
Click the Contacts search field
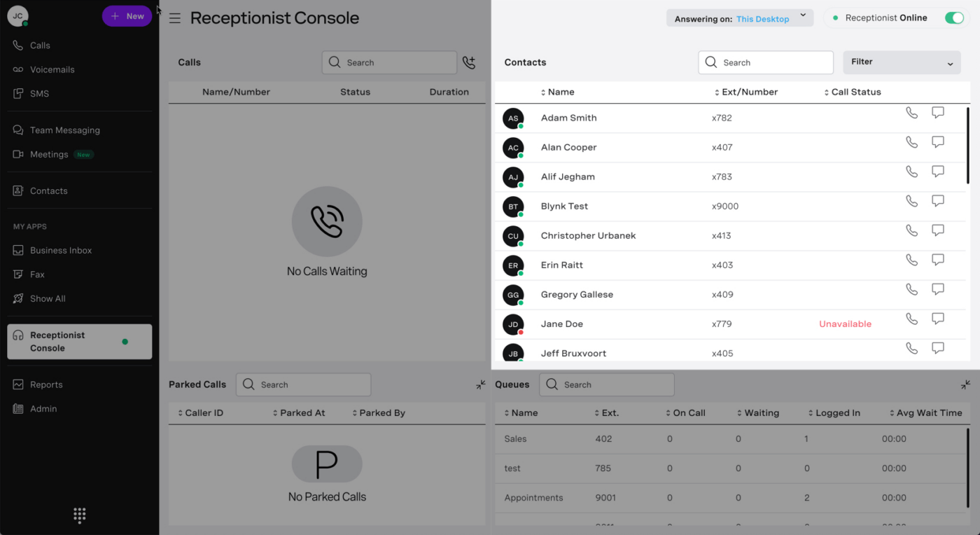[766, 62]
